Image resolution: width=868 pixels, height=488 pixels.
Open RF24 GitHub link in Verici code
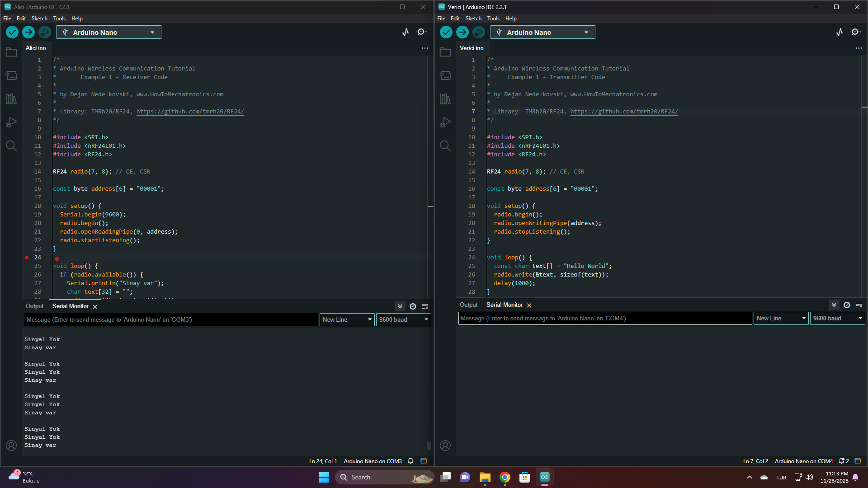pos(624,111)
